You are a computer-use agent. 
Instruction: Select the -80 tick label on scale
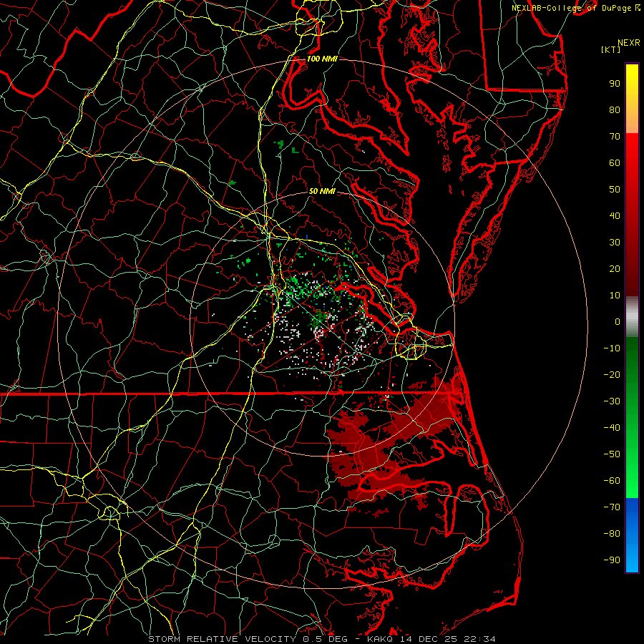click(612, 534)
